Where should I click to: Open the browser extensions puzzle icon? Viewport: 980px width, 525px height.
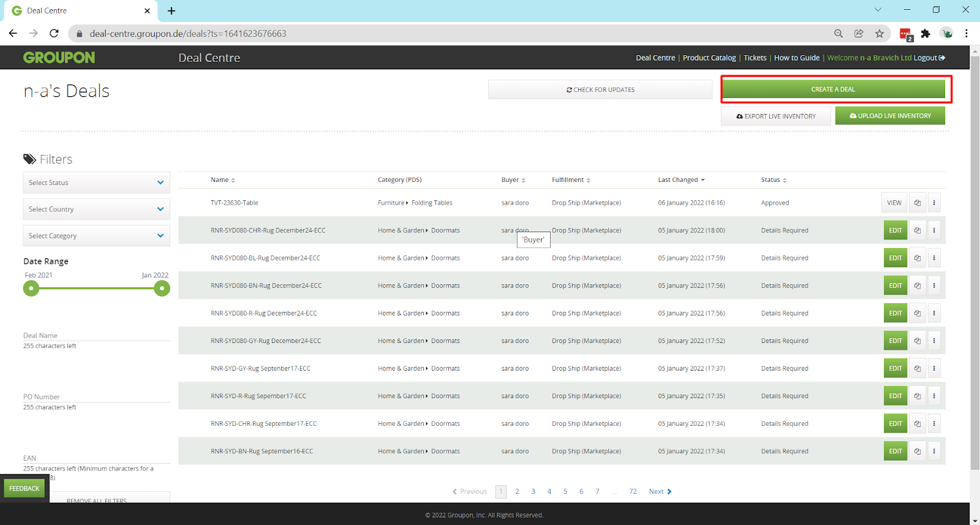[x=925, y=34]
